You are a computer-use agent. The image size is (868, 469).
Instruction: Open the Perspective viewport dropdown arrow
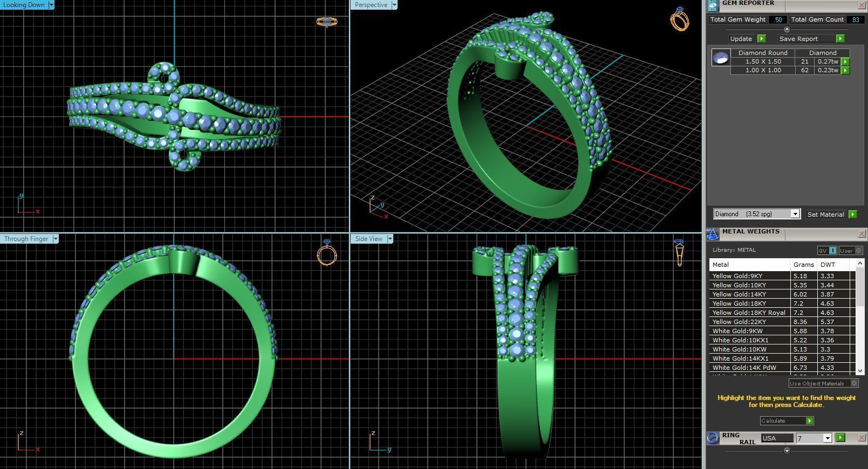tap(394, 5)
